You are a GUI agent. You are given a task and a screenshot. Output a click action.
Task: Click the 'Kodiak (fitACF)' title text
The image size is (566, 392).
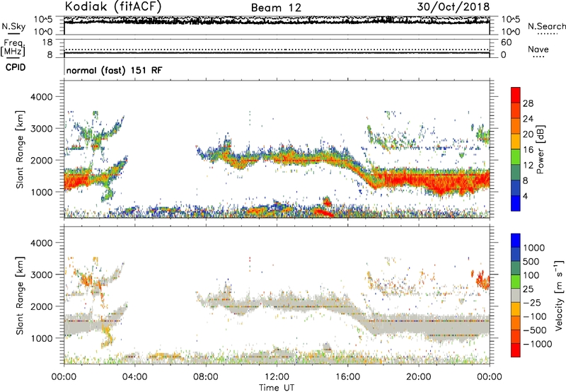tap(113, 7)
